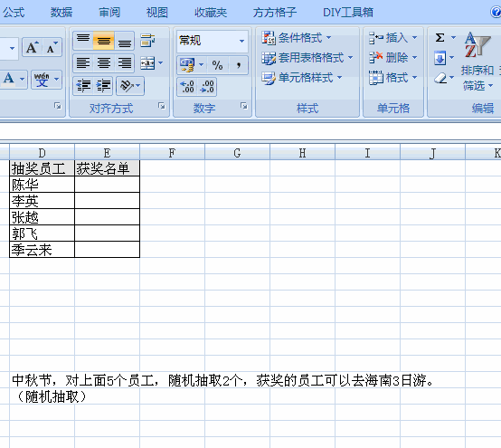Image resolution: width=501 pixels, height=448 pixels.
Task: Select cell containing 陈华
Action: click(42, 185)
